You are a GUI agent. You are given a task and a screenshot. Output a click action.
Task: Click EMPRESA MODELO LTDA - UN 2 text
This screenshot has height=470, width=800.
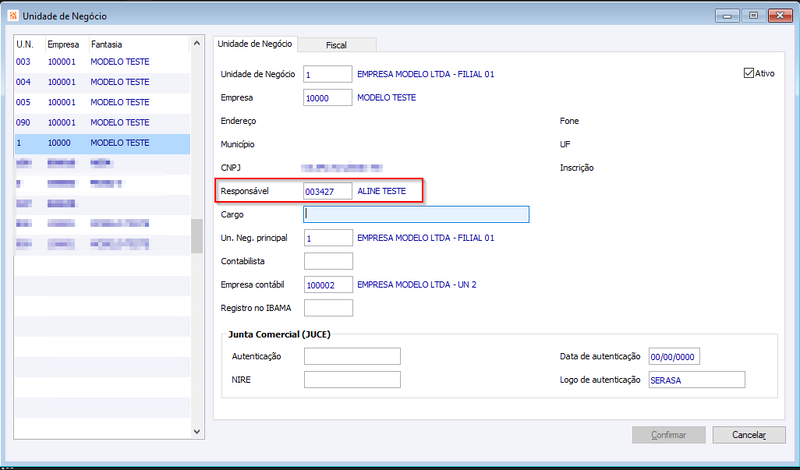click(417, 285)
